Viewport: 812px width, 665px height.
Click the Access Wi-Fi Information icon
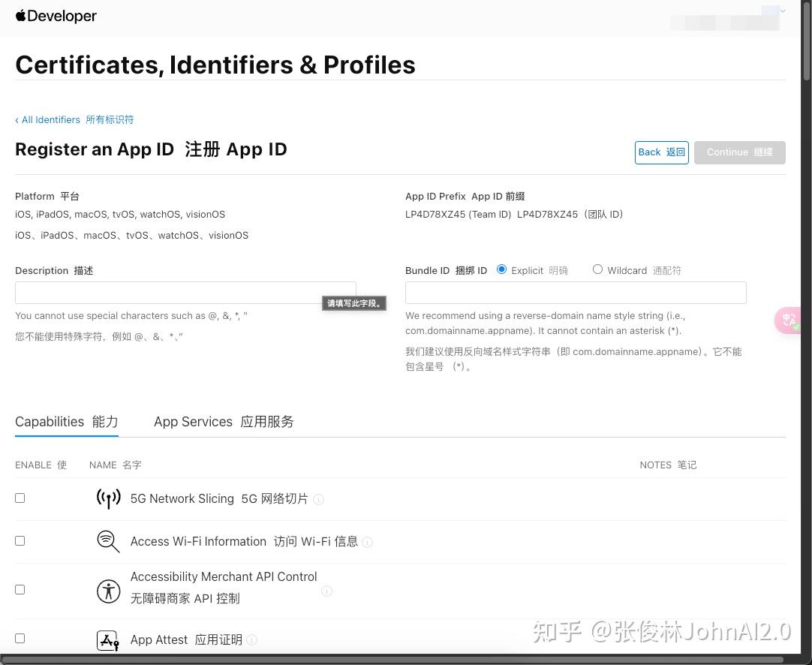pos(108,541)
